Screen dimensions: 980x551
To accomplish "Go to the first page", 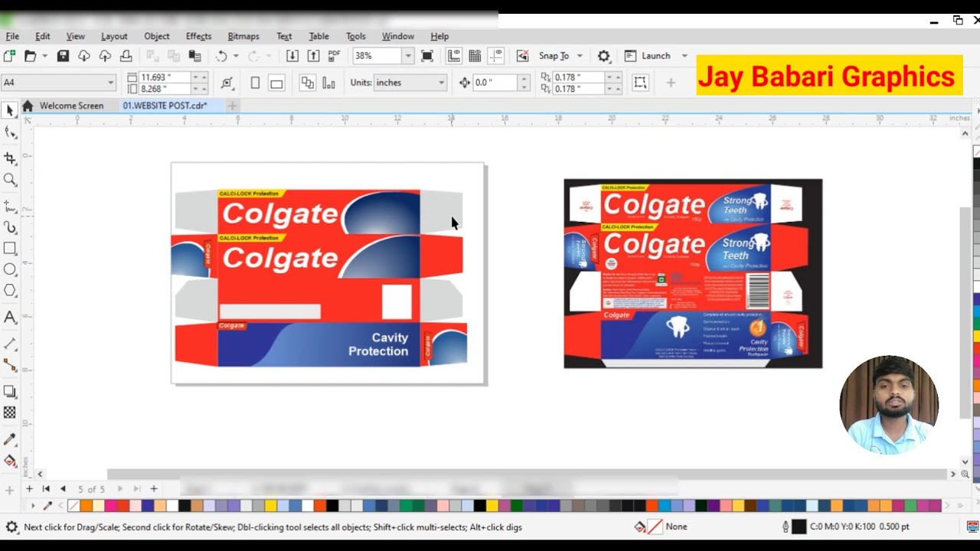I will [46, 489].
